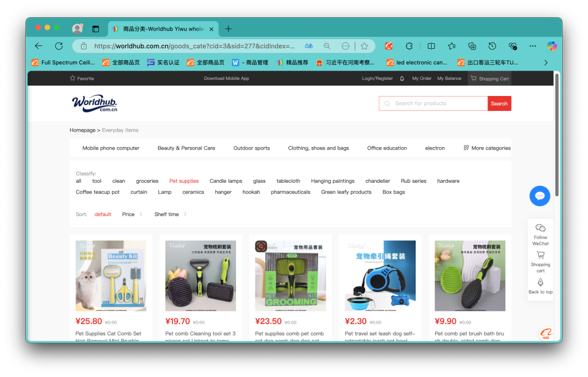
Task: Click the red Search button
Action: pyautogui.click(x=499, y=103)
